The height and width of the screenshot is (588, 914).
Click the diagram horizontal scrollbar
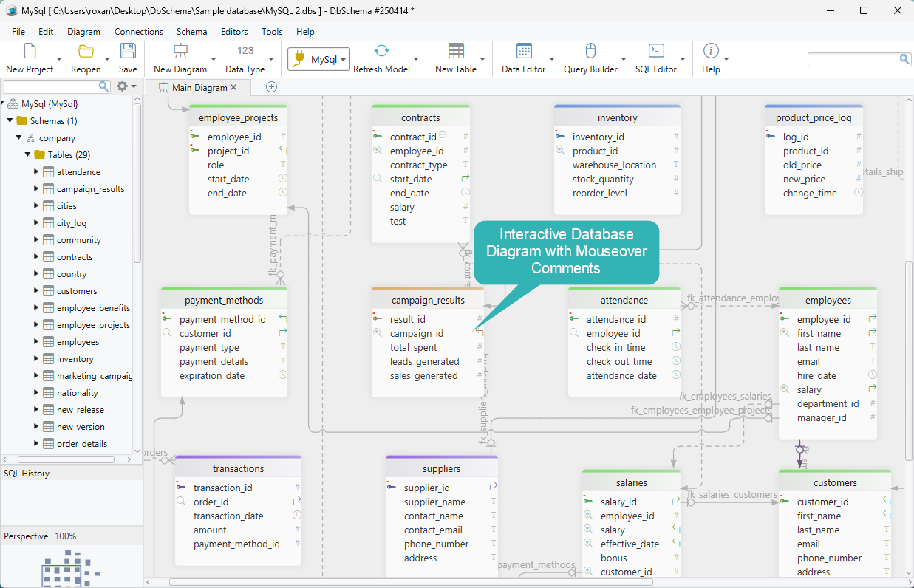coord(411,582)
